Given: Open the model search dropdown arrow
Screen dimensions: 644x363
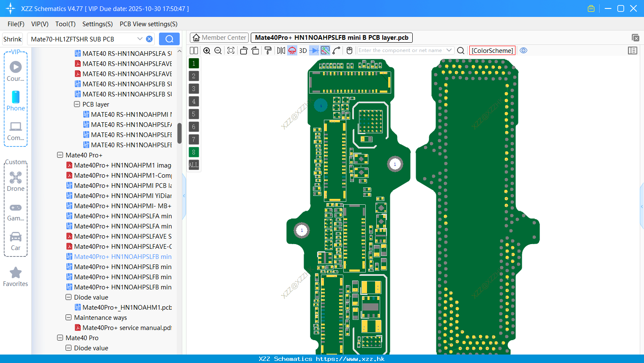Looking at the screenshot, I should (x=140, y=39).
